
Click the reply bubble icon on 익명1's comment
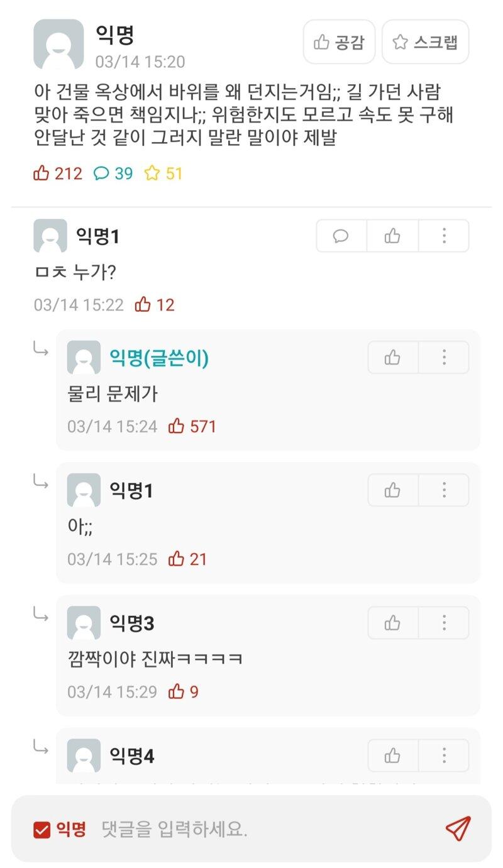tap(341, 236)
